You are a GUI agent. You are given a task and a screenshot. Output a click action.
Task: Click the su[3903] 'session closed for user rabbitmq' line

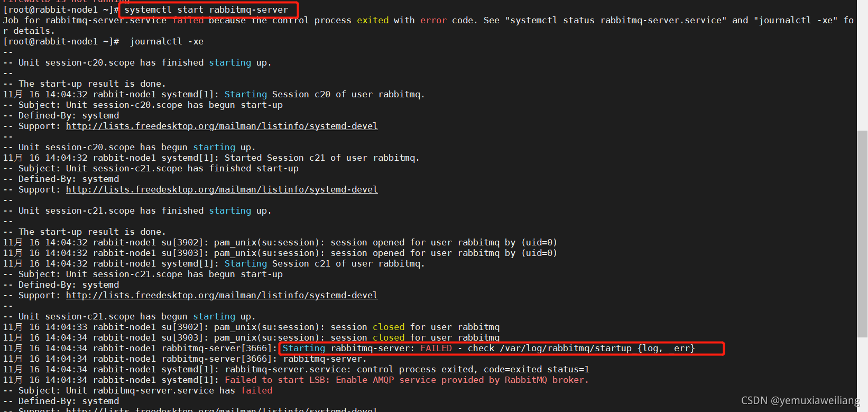[251, 337]
